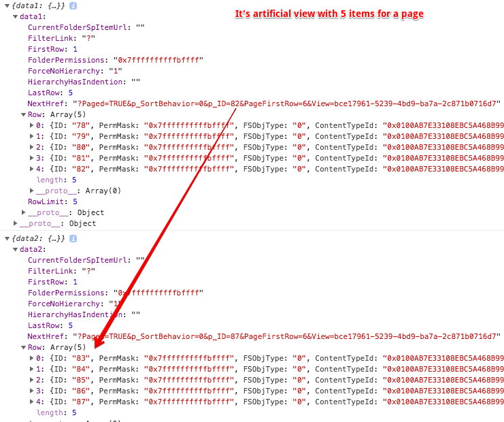Image resolution: width=504 pixels, height=422 pixels.
Task: Expand row 0 with ID "78"
Action: (31, 125)
